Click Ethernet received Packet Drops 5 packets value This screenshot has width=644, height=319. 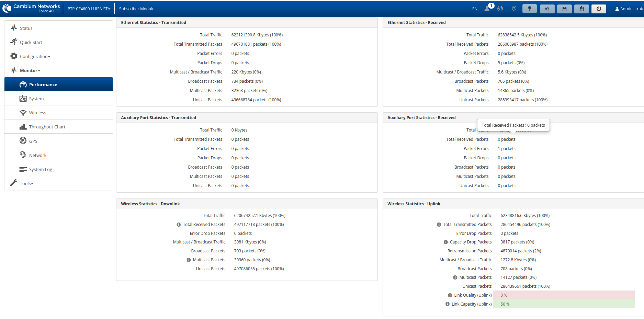511,63
